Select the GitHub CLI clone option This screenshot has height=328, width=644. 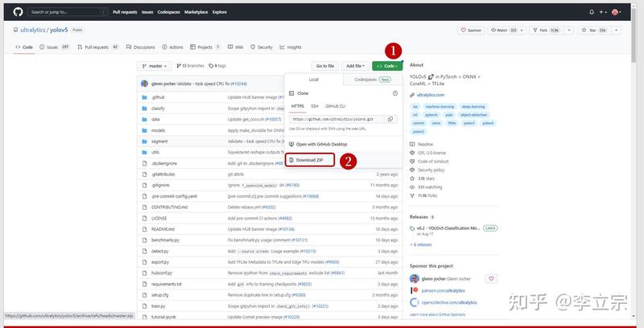335,106
